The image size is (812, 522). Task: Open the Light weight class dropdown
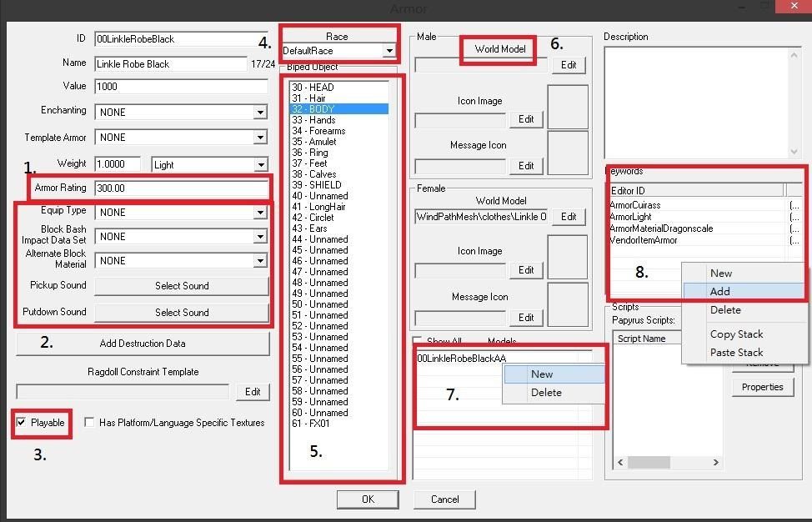260,164
